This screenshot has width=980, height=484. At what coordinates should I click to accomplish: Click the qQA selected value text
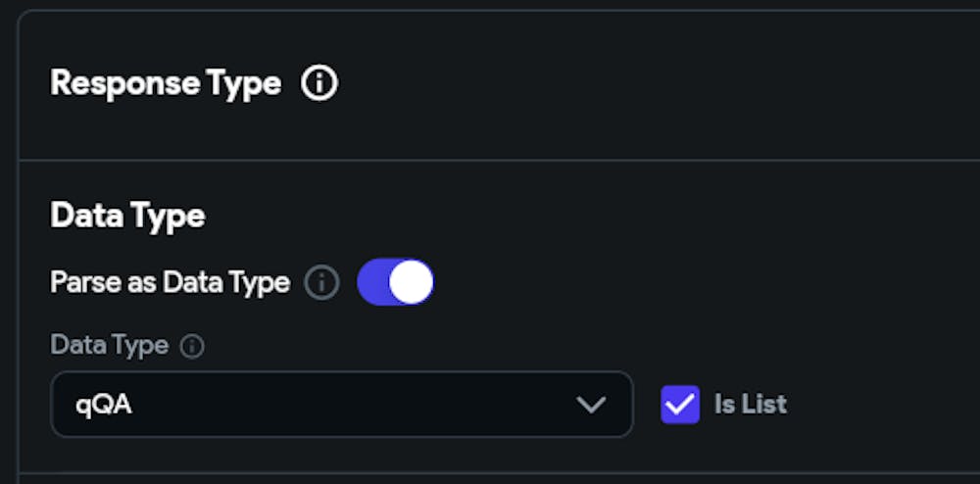104,405
